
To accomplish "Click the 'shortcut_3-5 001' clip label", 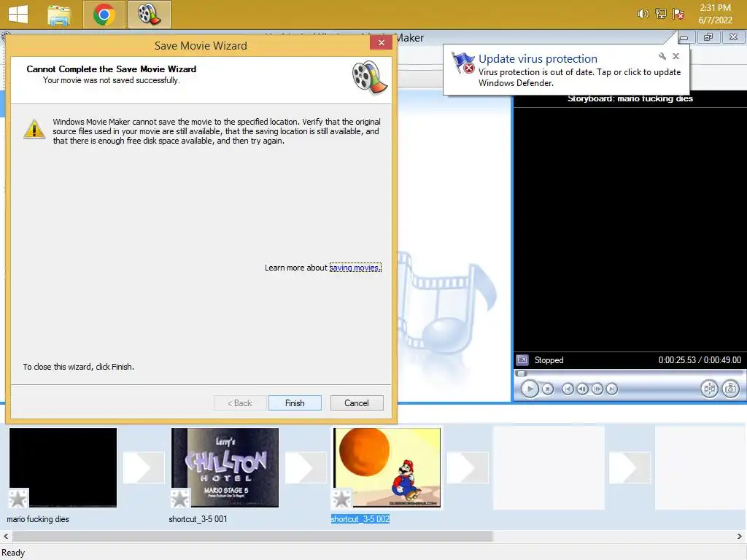I will click(198, 519).
